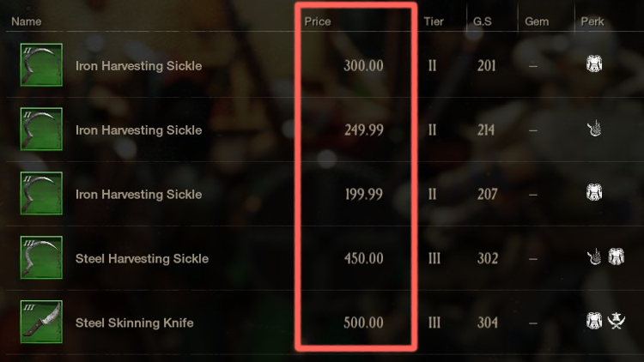The image size is (644, 362).
Task: Click the Perk column header
Action: pos(592,21)
